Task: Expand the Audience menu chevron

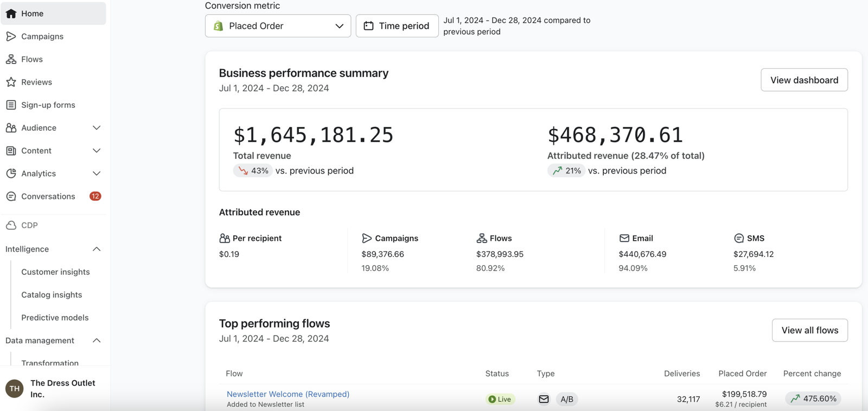Action: (x=97, y=128)
